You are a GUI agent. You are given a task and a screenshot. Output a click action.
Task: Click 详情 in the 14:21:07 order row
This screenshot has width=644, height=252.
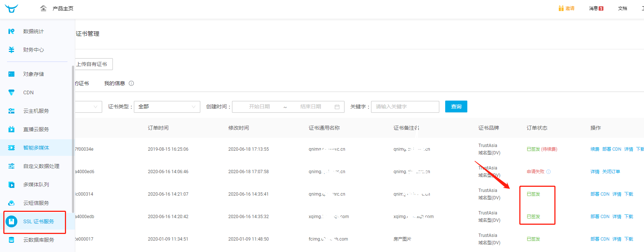617,194
